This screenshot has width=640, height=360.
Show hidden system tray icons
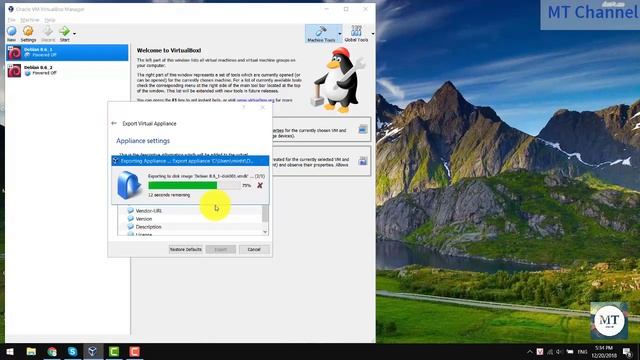pyautogui.click(x=529, y=351)
